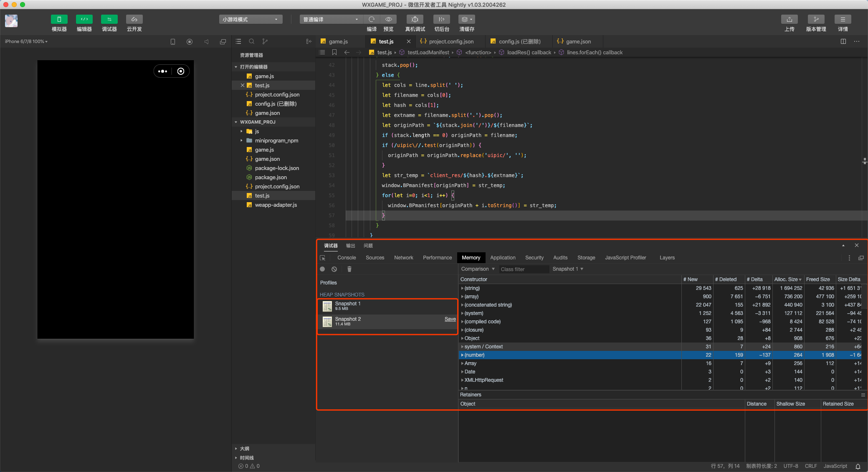Expand the miniprogram_npm folder

click(x=241, y=140)
